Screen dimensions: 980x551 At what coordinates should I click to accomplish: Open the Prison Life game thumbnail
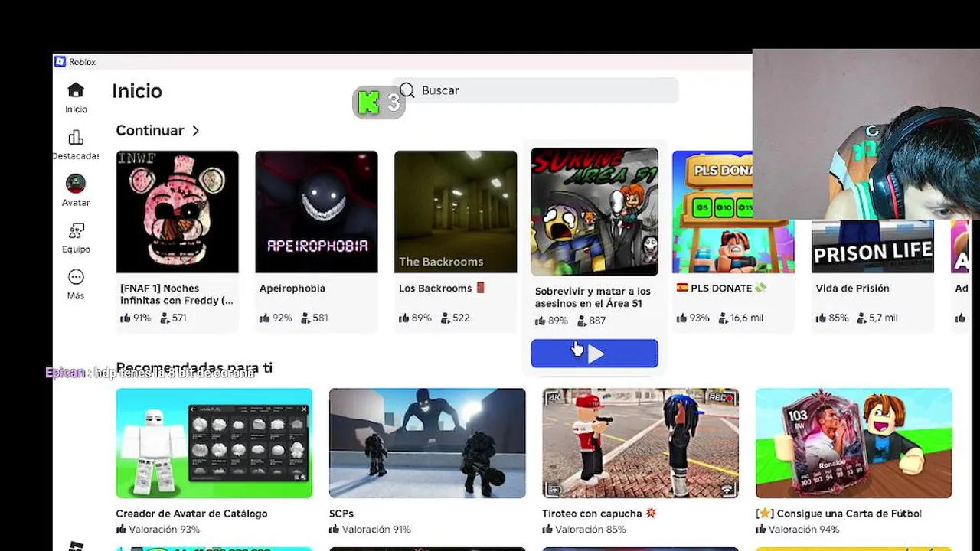tap(872, 246)
